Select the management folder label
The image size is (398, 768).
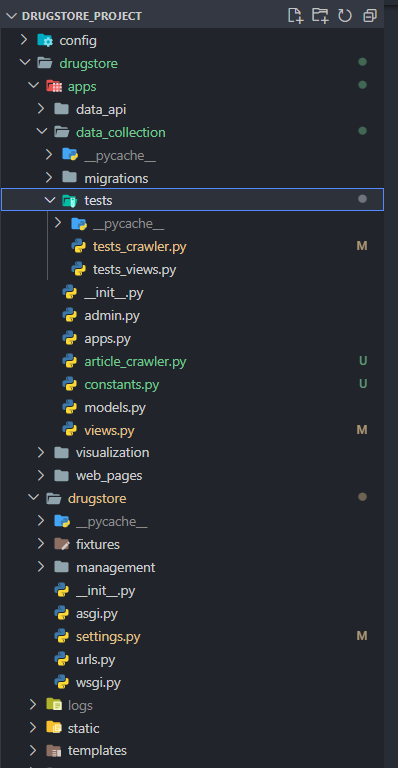tap(116, 568)
